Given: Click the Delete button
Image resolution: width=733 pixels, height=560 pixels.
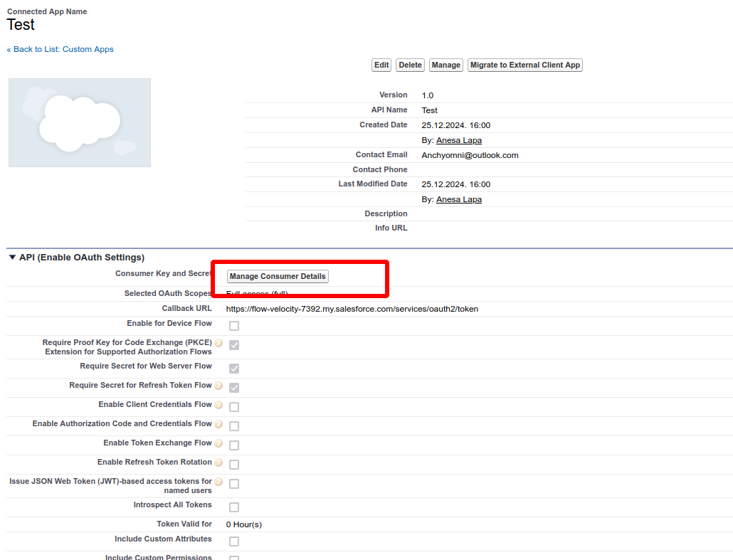Looking at the screenshot, I should coord(410,65).
